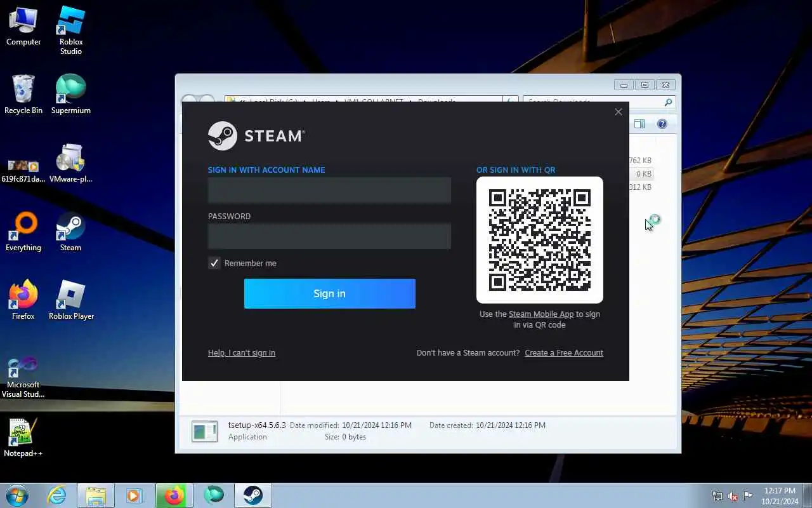Switch to Supermium in the taskbar
Viewport: 812px width, 508px height.
(214, 495)
